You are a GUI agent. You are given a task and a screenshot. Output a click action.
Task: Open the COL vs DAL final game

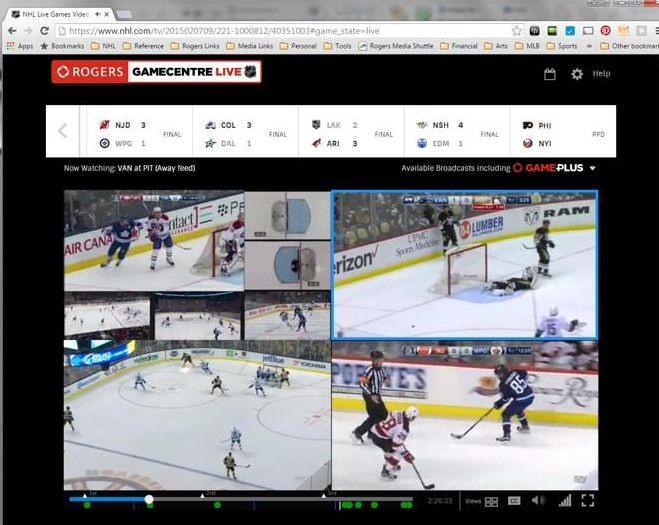[x=245, y=134]
